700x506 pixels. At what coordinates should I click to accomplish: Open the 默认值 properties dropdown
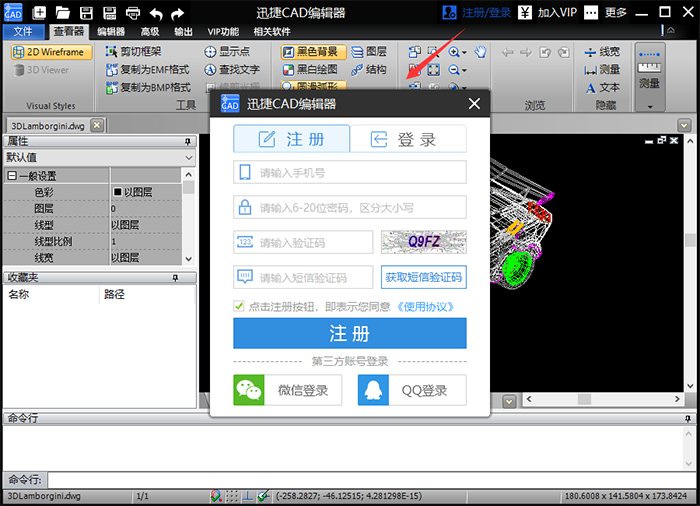189,158
